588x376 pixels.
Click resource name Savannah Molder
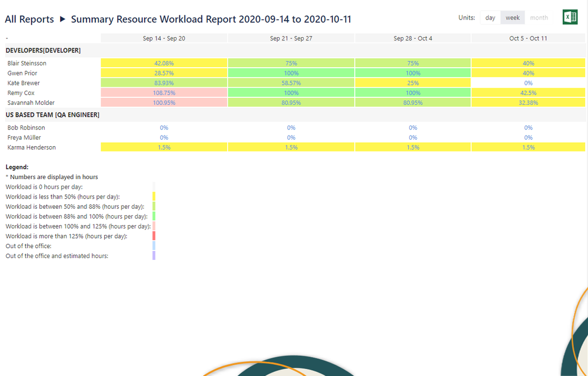pos(31,103)
